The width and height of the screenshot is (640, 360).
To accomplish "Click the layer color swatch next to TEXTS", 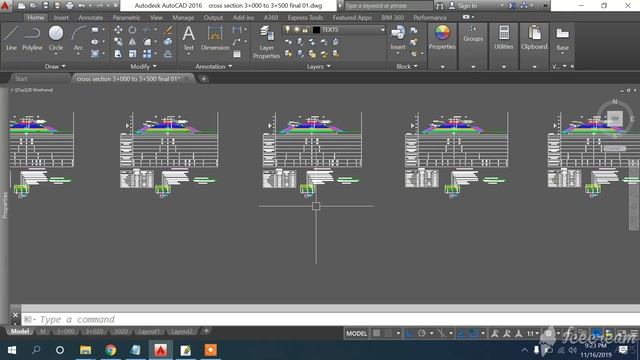I will [316, 29].
